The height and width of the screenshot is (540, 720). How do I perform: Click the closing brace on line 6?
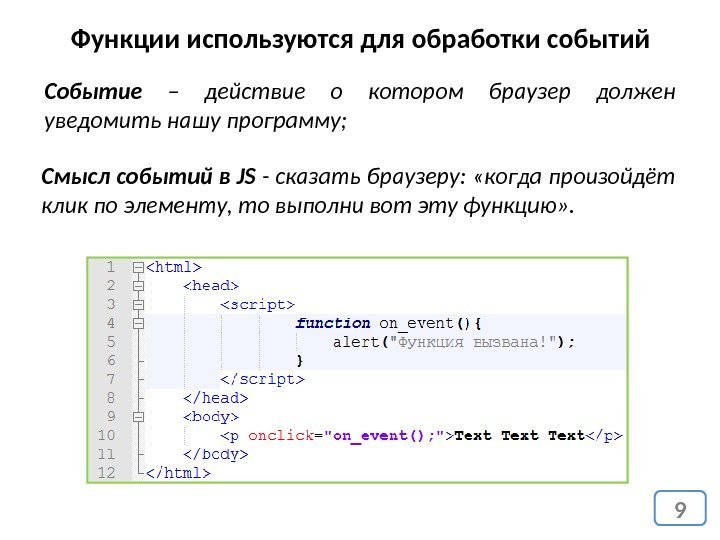point(300,361)
